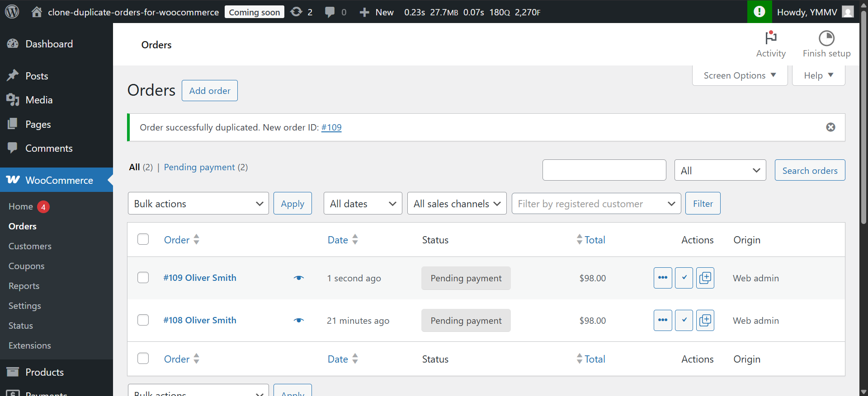868x396 pixels.
Task: Click Pending payment status of order #108
Action: tap(466, 321)
